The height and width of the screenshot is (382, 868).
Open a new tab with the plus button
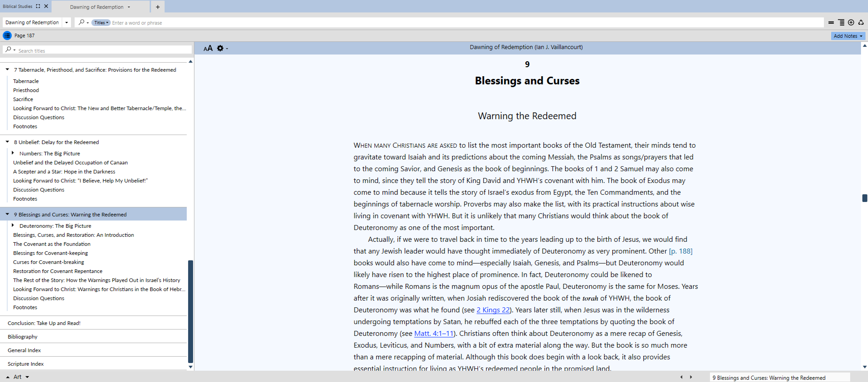[x=158, y=7]
